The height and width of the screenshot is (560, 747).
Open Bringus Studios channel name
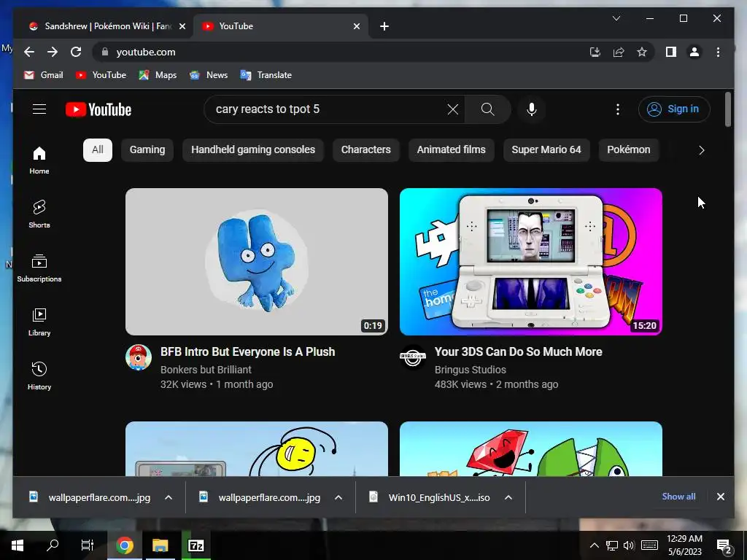point(471,370)
